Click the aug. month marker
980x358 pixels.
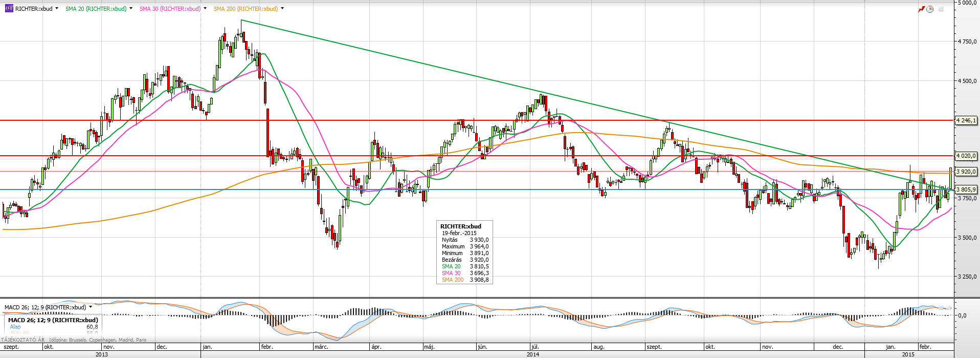[x=598, y=347]
